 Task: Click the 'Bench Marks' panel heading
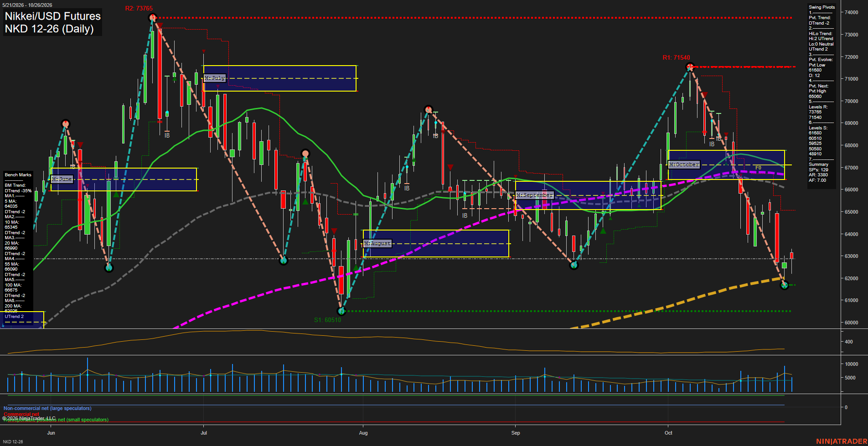(18, 175)
